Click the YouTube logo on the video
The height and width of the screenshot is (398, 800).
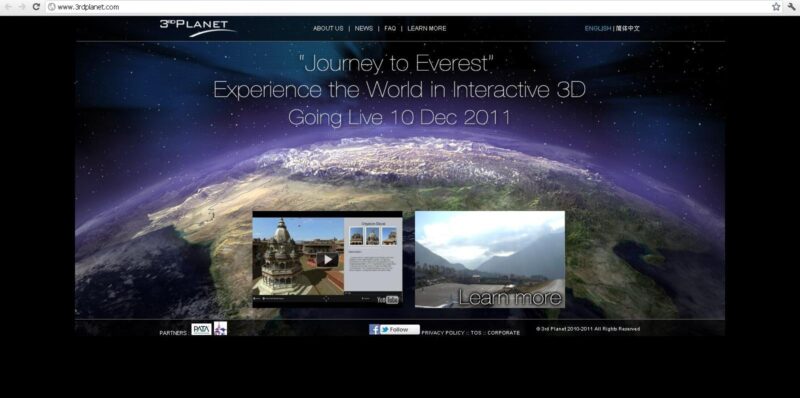(388, 300)
